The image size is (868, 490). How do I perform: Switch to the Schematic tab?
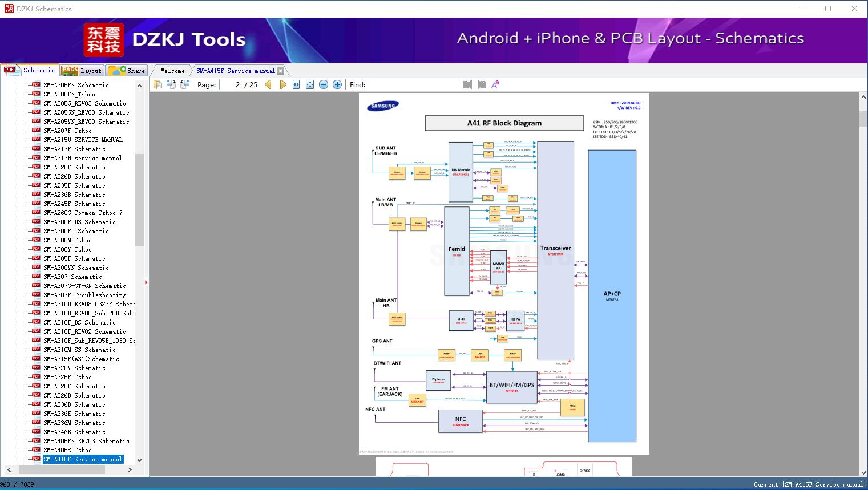pos(30,70)
